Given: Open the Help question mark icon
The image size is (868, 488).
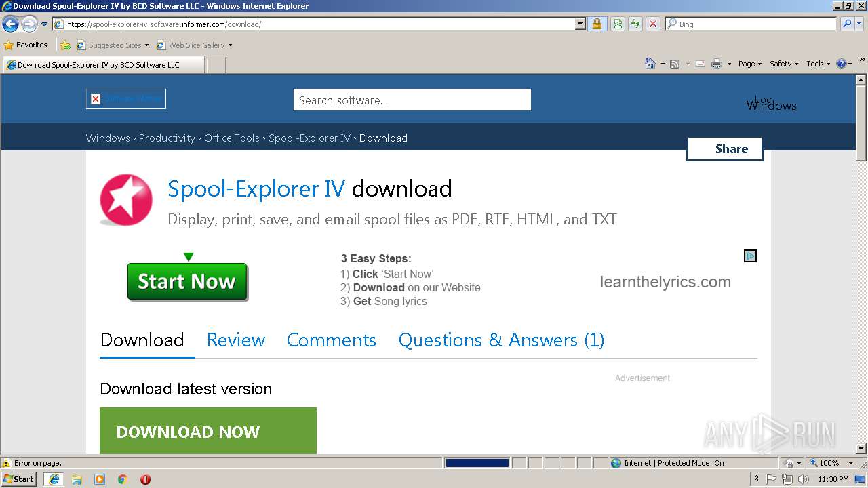Looking at the screenshot, I should (842, 64).
